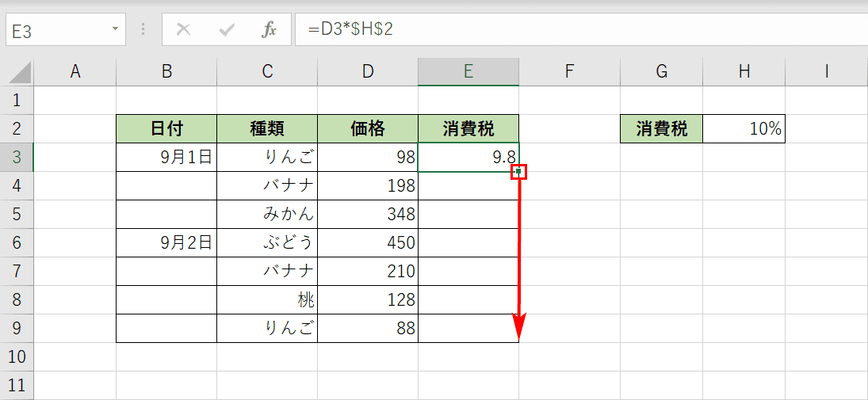Select column I header
868x400 pixels.
click(x=827, y=72)
